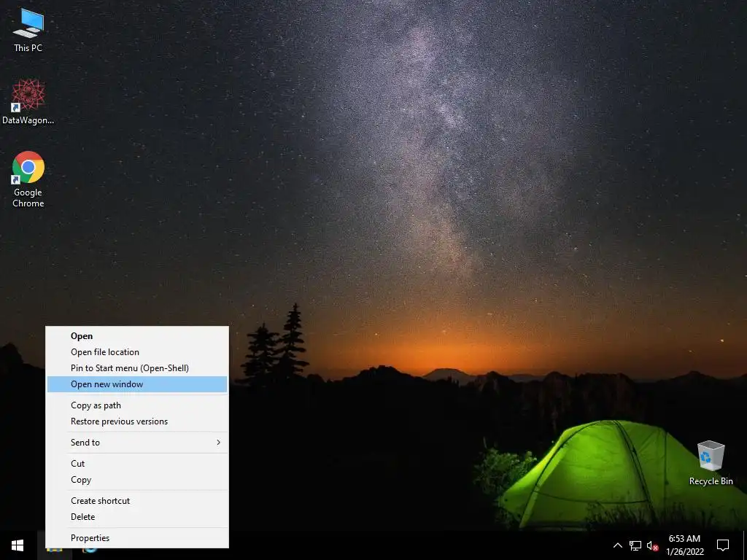The height and width of the screenshot is (560, 747).
Task: Choose Delete in the context menu
Action: pyautogui.click(x=137, y=517)
